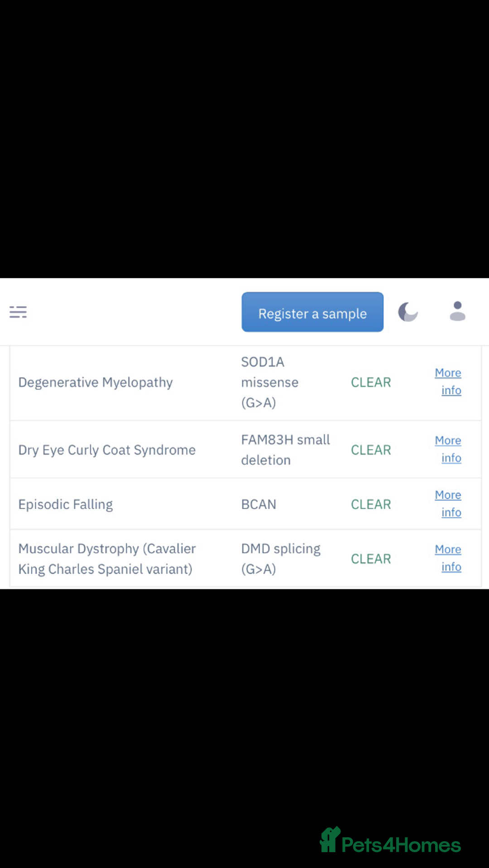
Task: Open More info for Muscular Dystrophy
Action: pos(448,558)
